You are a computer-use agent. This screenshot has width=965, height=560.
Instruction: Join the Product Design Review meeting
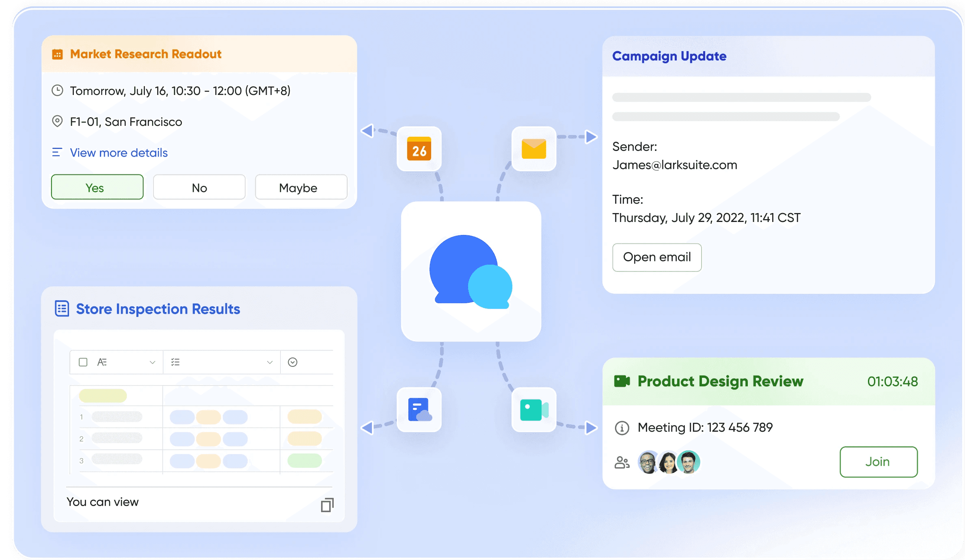(878, 462)
